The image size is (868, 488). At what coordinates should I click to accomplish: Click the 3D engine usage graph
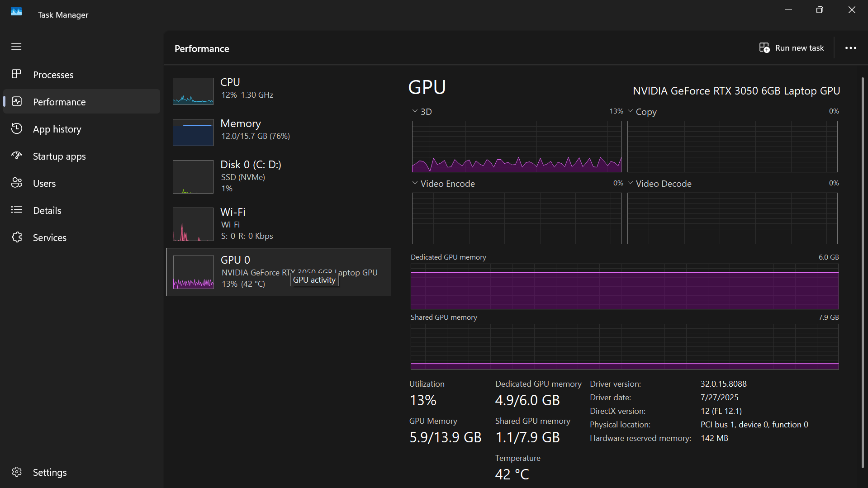(x=517, y=147)
